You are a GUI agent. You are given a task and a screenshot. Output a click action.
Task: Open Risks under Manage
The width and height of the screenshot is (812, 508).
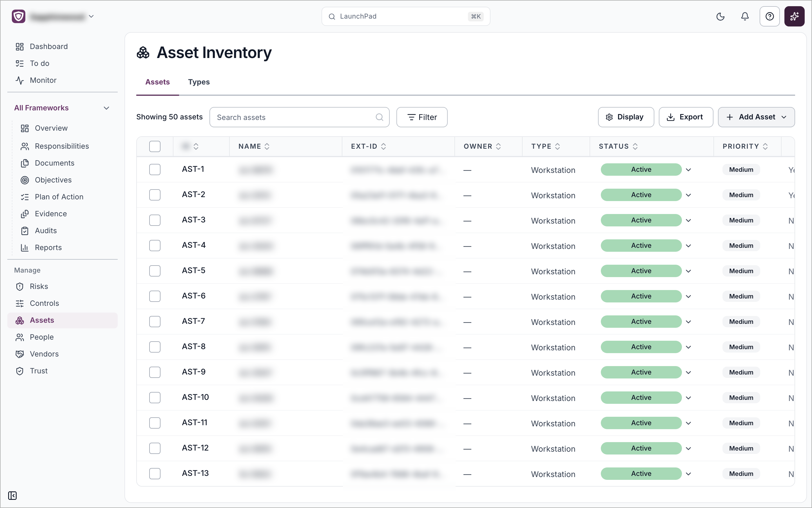(x=63, y=287)
